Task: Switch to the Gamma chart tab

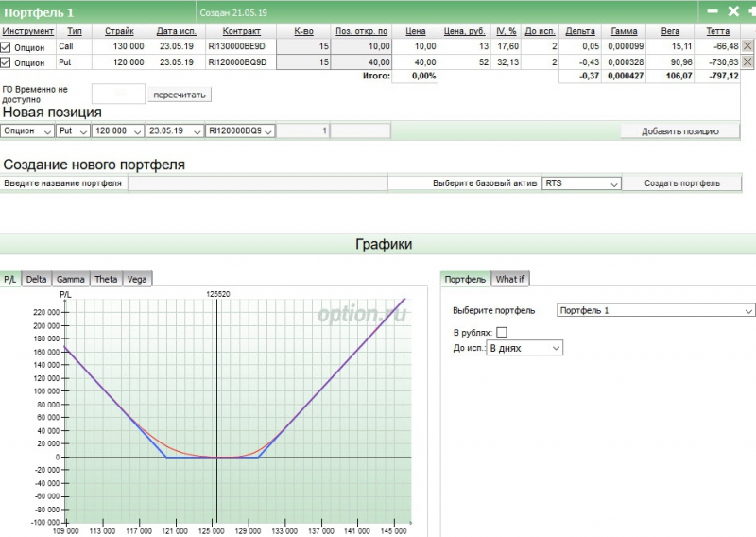Action: tap(70, 279)
